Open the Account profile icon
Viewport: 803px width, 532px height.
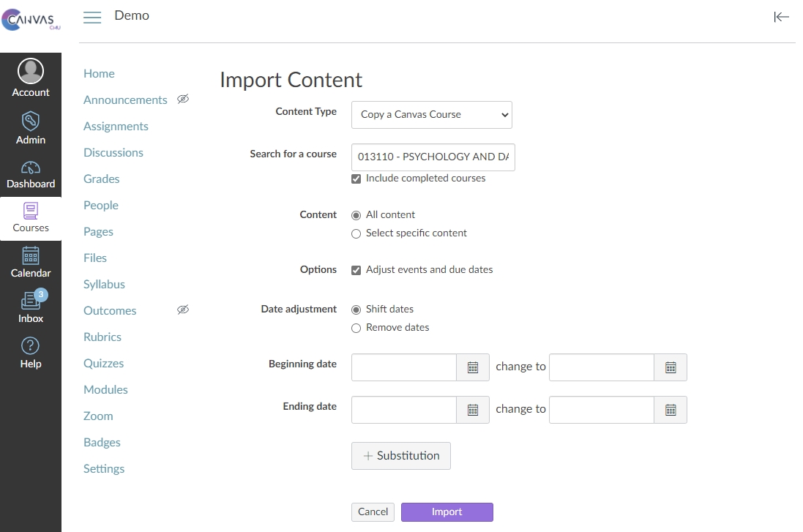tap(31, 72)
